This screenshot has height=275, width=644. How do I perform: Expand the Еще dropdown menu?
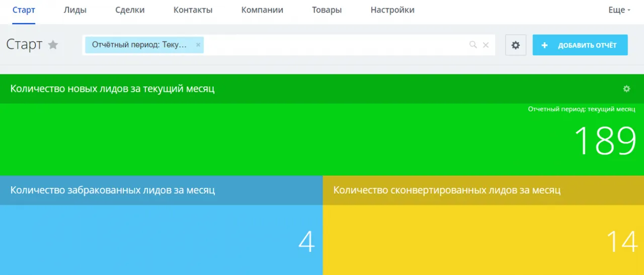[619, 10]
